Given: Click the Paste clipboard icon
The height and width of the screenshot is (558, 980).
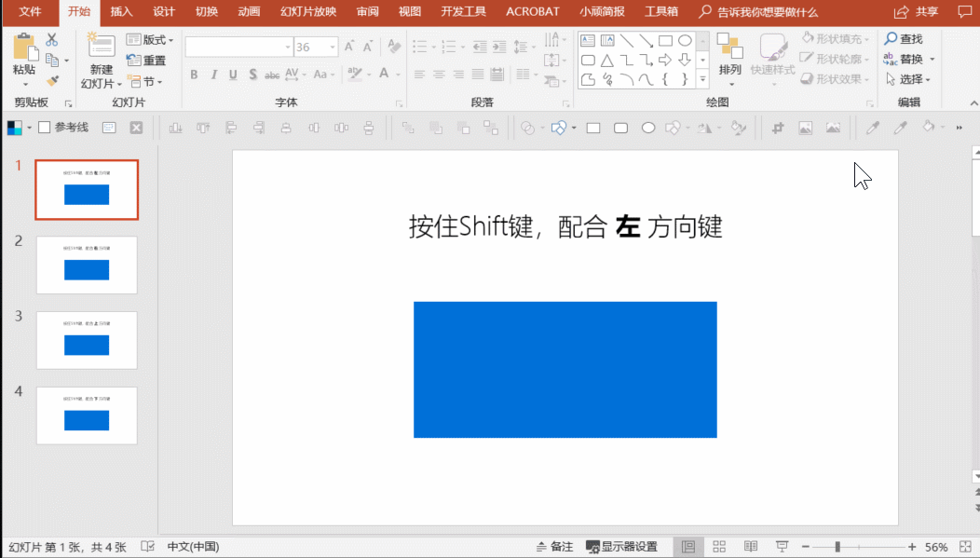Looking at the screenshot, I should (24, 47).
